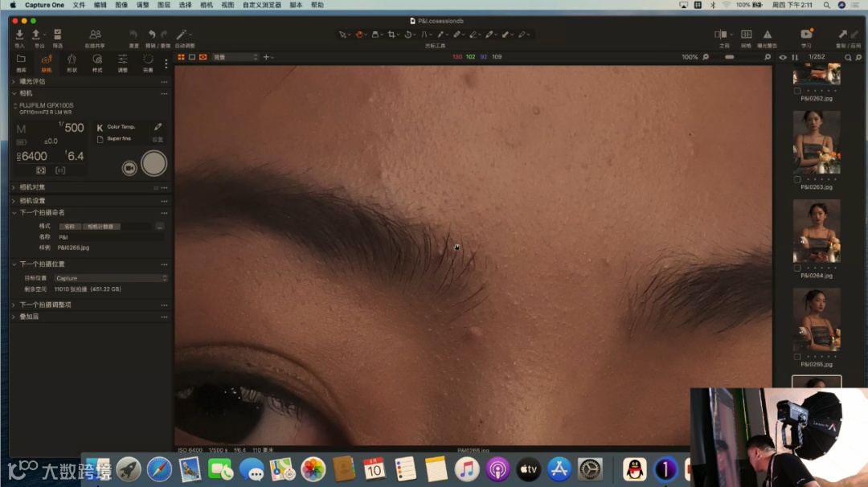
Task: Toggle the eye icon above the browser
Action: pos(783,57)
